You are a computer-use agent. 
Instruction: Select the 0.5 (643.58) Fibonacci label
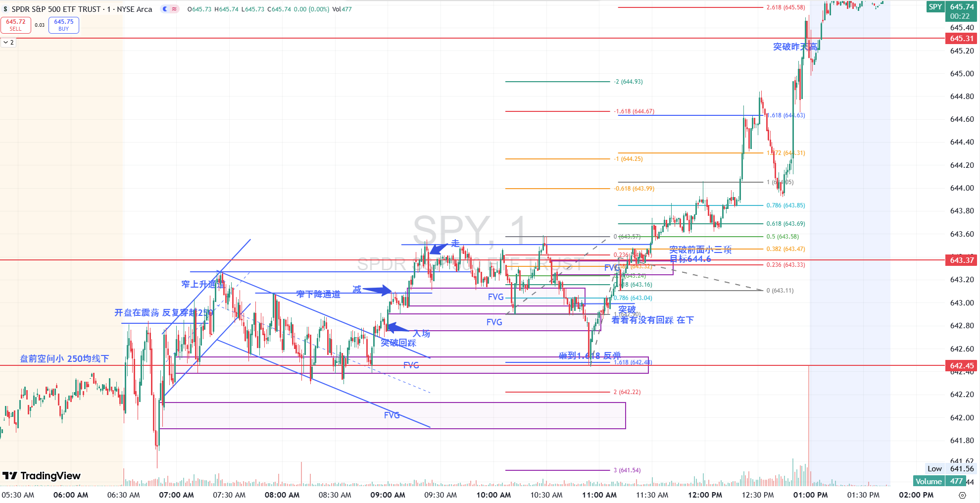pos(783,237)
